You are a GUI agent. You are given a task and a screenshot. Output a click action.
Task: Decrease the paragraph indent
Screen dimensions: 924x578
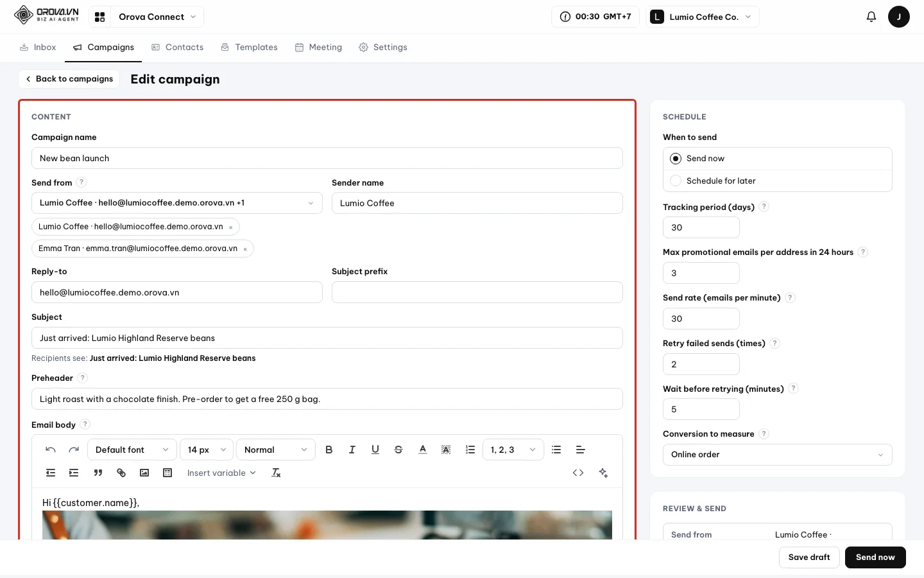coord(51,473)
